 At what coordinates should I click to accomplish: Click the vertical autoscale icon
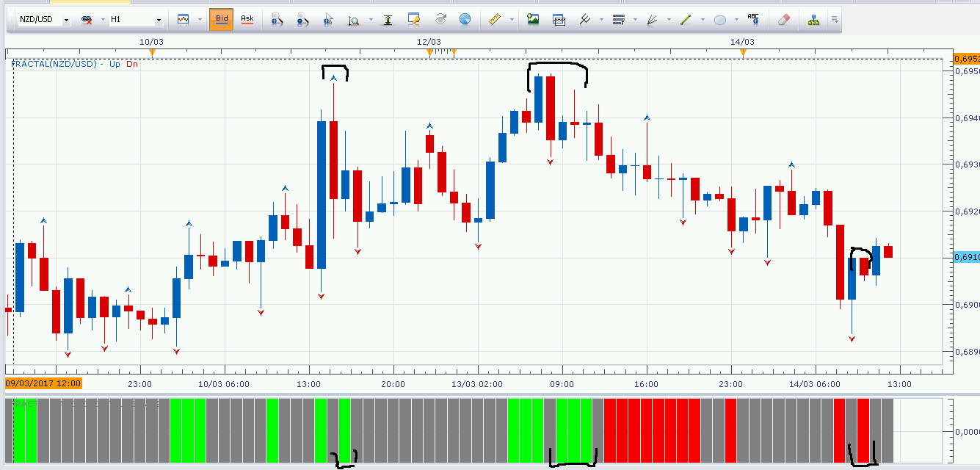tap(389, 20)
